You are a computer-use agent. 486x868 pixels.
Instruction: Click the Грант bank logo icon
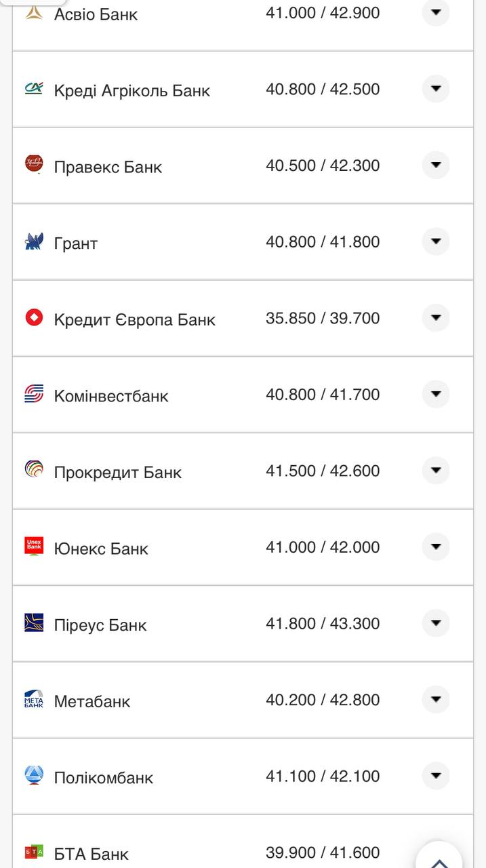[x=34, y=241]
